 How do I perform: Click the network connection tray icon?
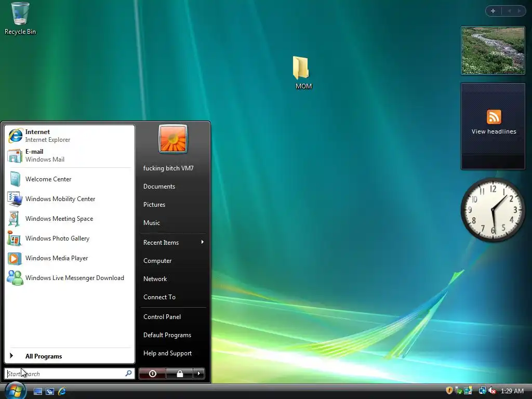482,391
